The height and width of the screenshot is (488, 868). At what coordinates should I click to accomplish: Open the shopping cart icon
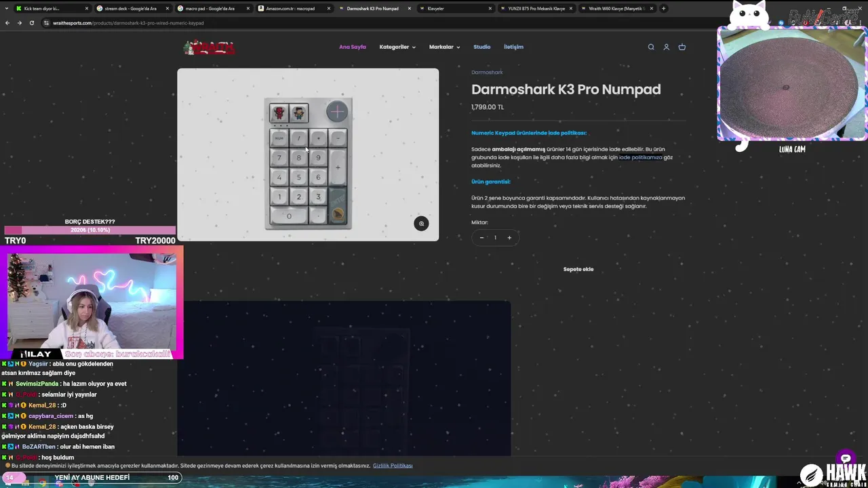pos(682,47)
